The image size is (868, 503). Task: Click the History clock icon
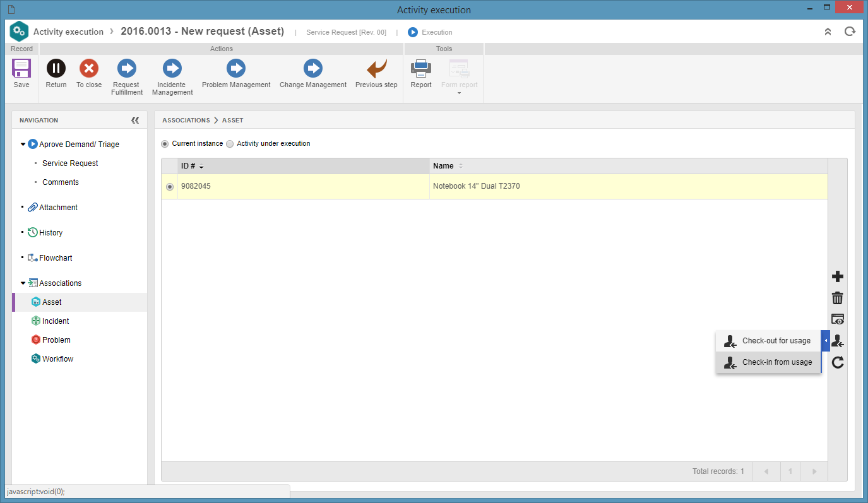pyautogui.click(x=33, y=232)
